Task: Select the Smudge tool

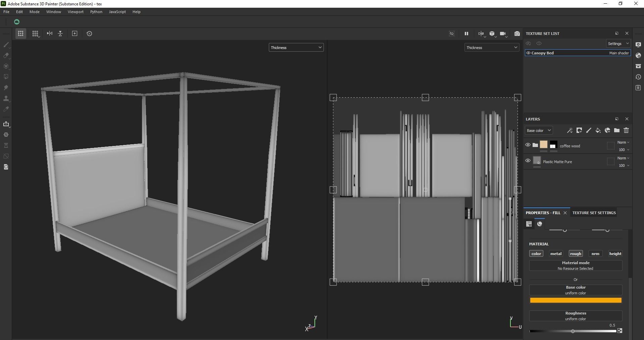Action: (x=6, y=88)
